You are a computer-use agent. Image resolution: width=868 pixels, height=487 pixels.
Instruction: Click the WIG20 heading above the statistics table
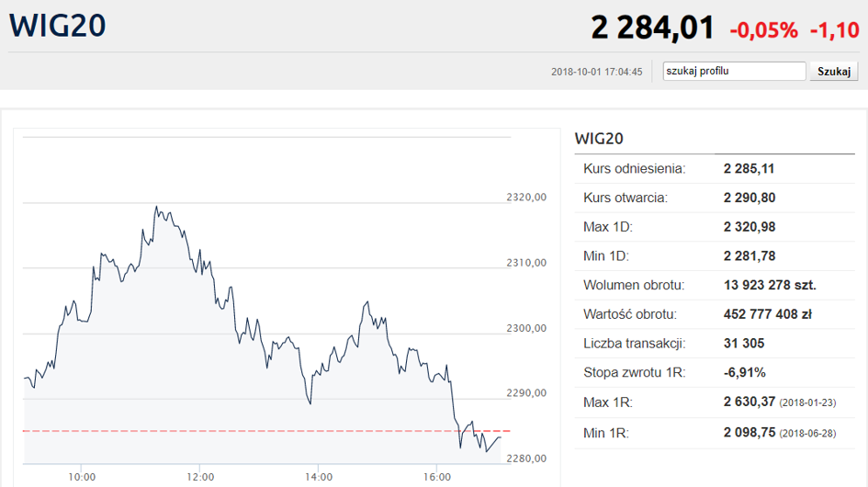599,139
